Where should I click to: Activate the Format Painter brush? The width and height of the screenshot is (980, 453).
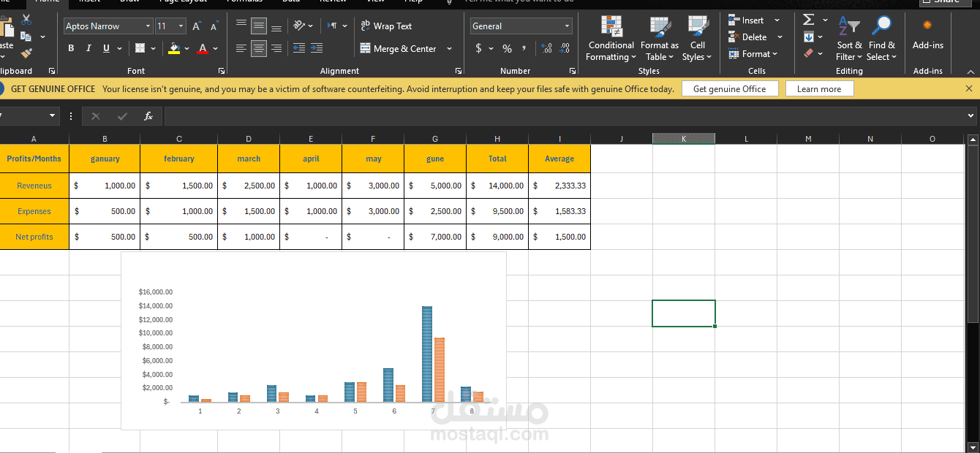(26, 53)
